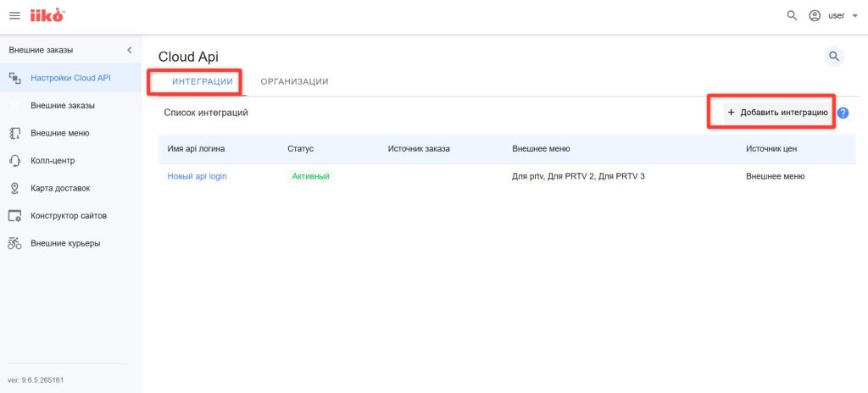Click the Активный status badge
This screenshot has height=393, width=868.
310,176
